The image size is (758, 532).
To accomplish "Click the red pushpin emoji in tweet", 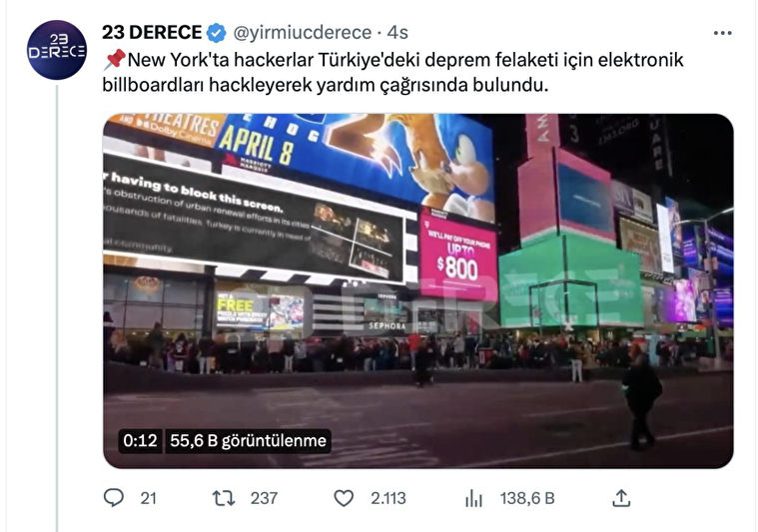I will [115, 60].
